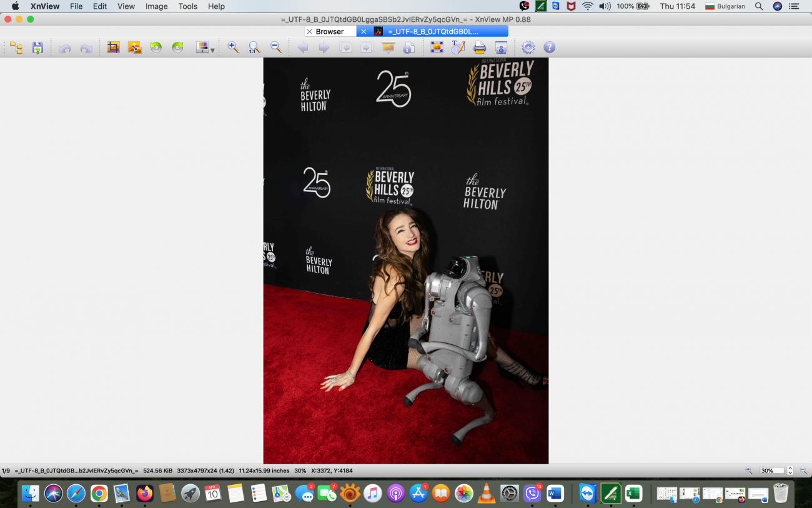Click the Save As floppy icon
The image size is (812, 508).
37,47
